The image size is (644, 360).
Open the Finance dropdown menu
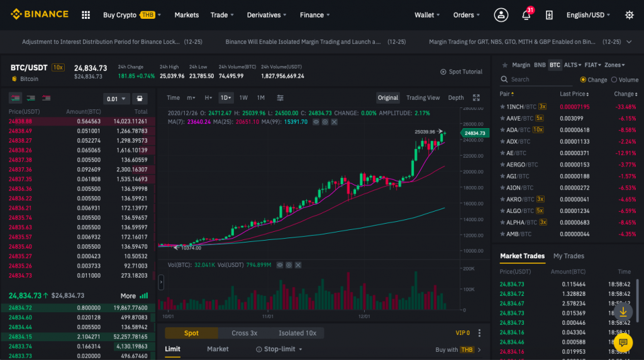(x=314, y=15)
